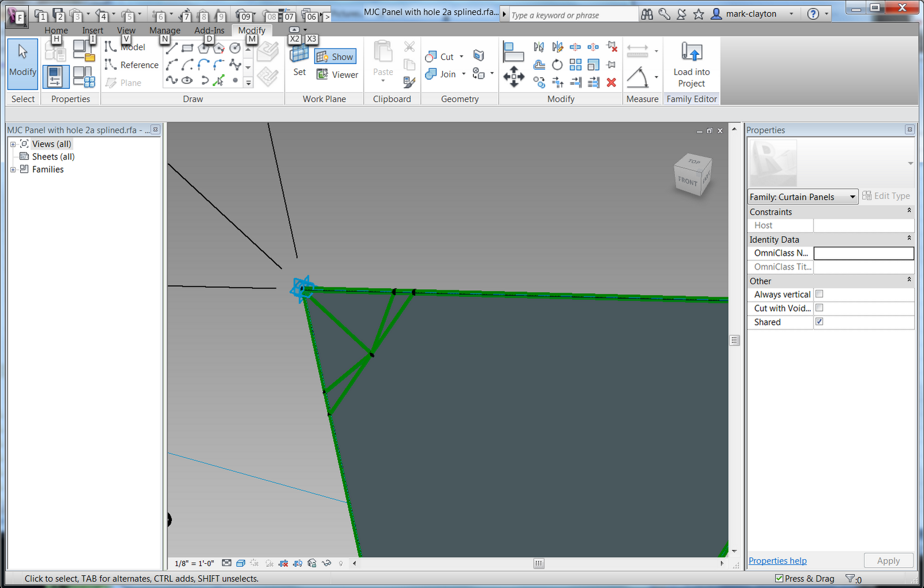Enable the Always vertical checkbox
This screenshot has width=924, height=588.
[x=819, y=294]
